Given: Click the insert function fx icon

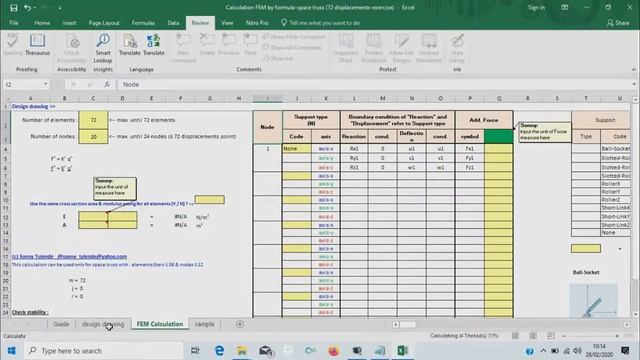Looking at the screenshot, I should coord(107,84).
